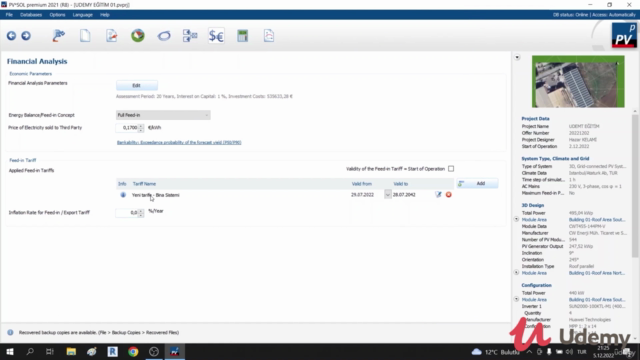Adjust the inflation rate stepper arrows
The image size is (640, 360).
(x=141, y=213)
